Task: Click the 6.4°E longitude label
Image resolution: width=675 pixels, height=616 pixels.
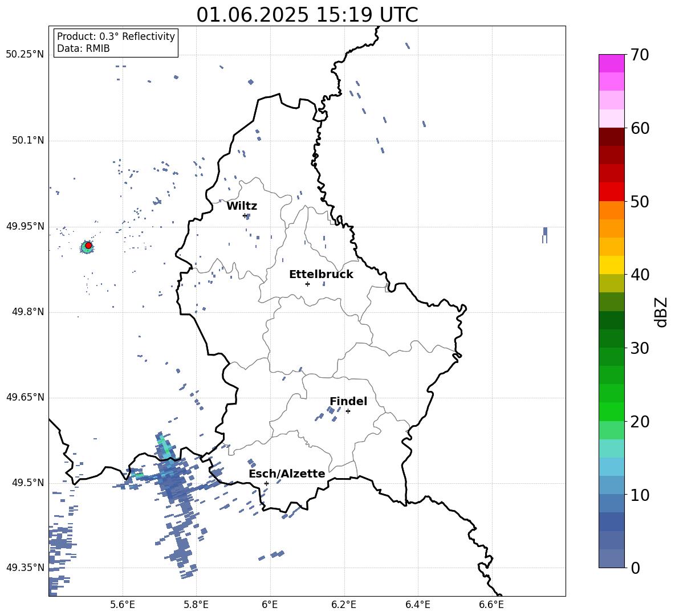Action: coord(417,605)
